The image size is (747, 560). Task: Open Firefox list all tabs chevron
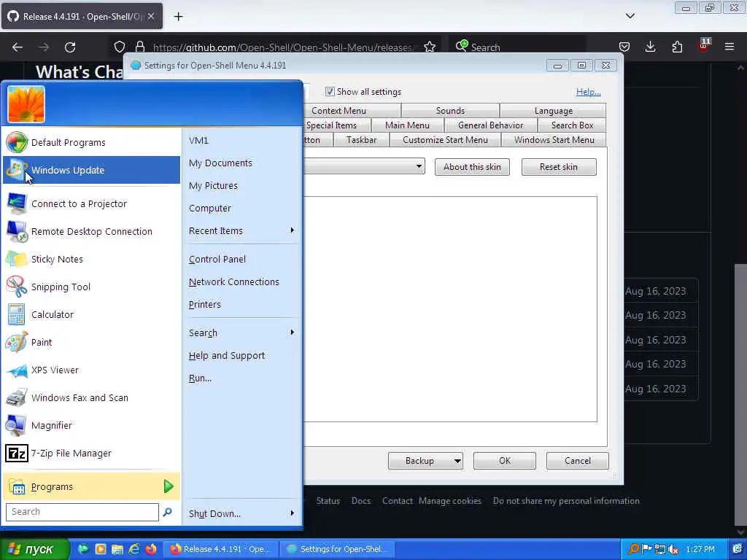pos(630,16)
